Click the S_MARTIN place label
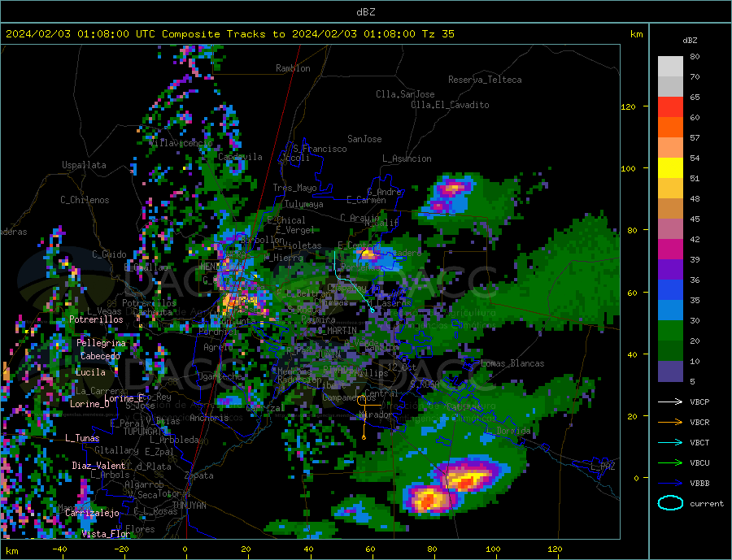This screenshot has width=732, height=560. [337, 331]
